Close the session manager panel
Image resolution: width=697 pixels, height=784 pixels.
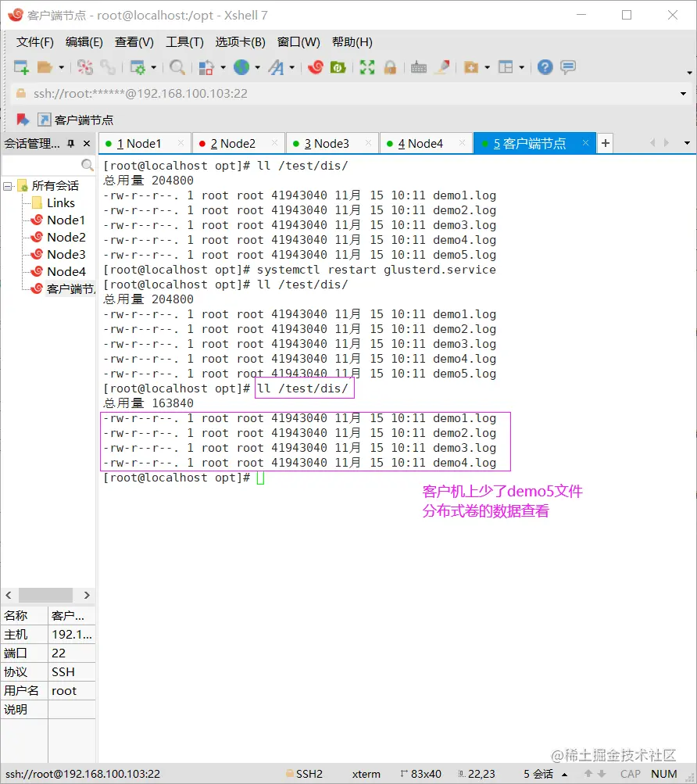point(87,144)
